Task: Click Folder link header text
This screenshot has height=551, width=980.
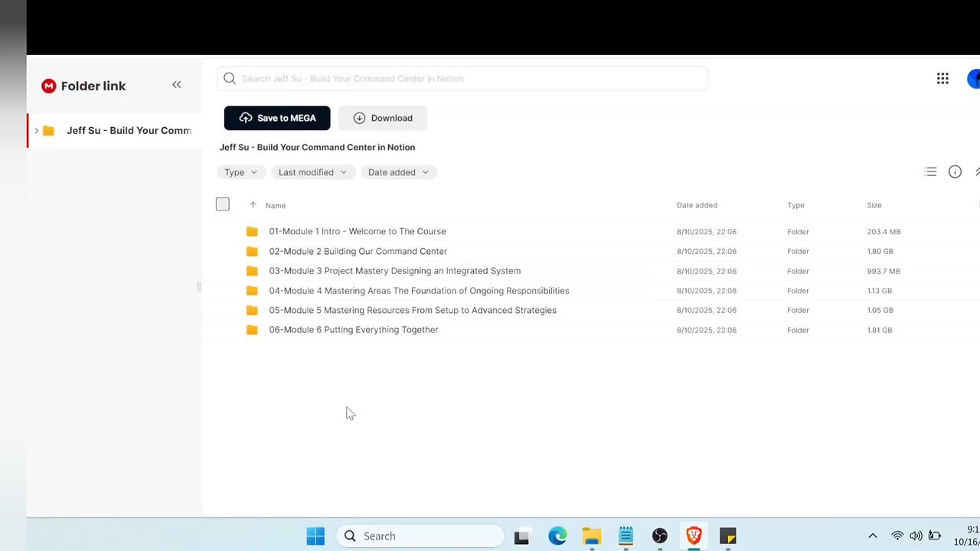Action: 93,86
